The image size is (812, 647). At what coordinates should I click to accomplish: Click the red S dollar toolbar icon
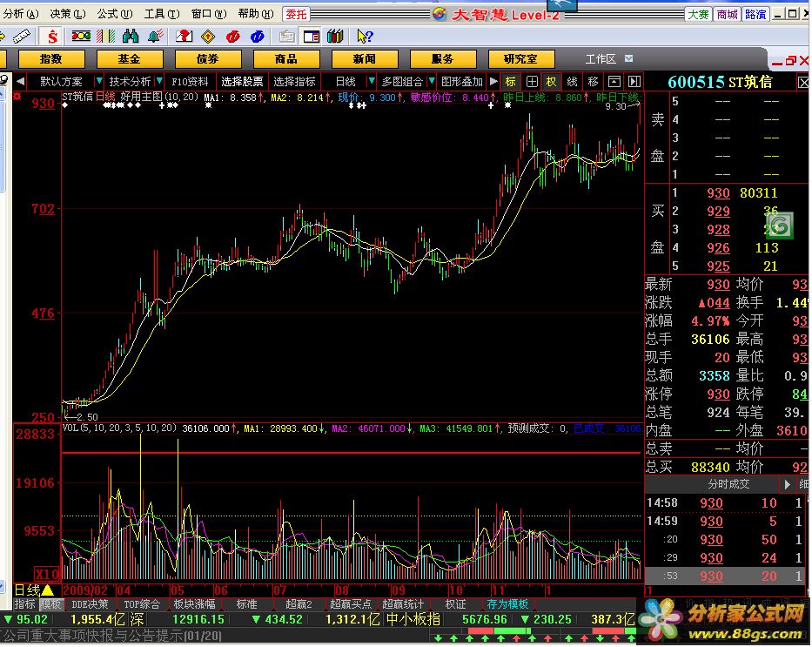[52, 37]
